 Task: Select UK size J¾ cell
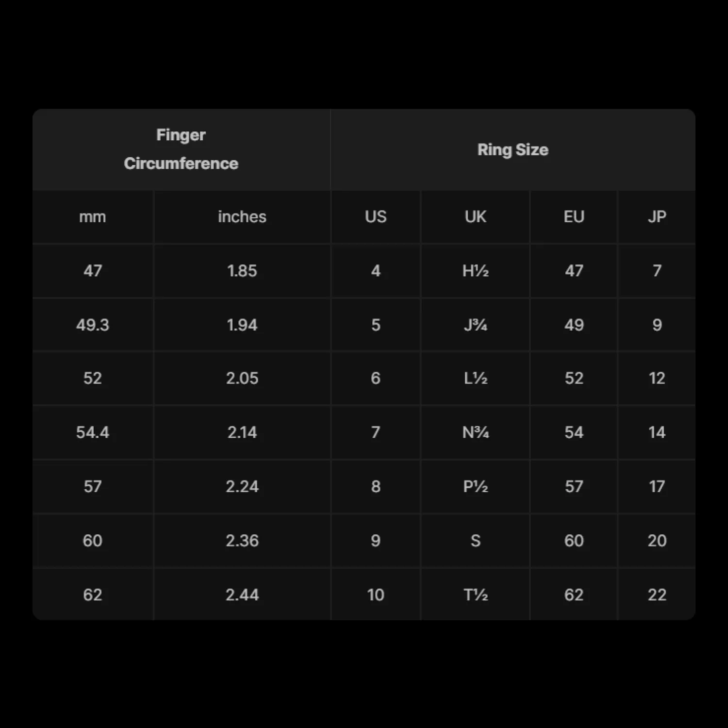tap(475, 325)
